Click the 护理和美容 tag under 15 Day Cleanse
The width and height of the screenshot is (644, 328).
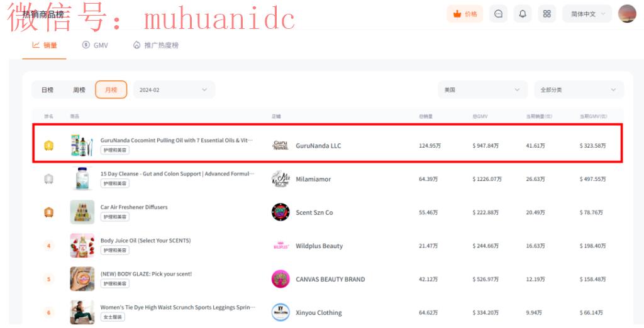115,183
